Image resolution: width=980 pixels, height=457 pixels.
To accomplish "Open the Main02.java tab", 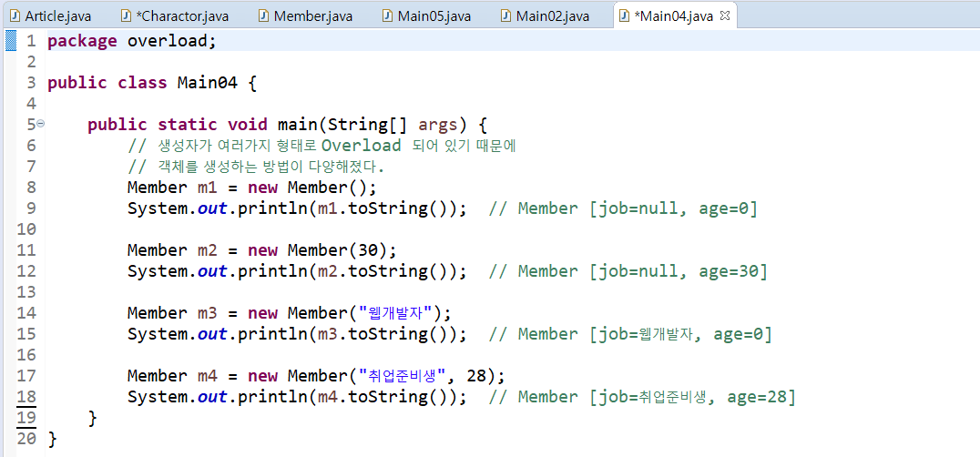I will pos(546,15).
